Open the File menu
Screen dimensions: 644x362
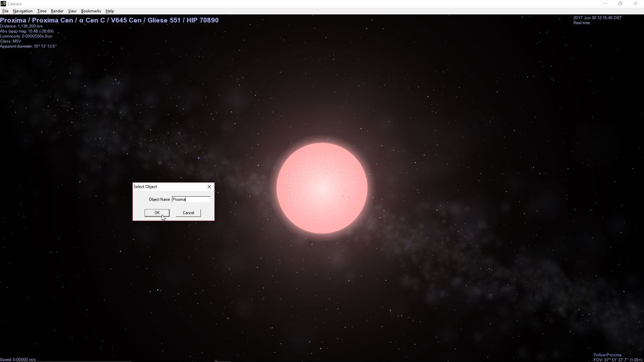click(x=5, y=11)
